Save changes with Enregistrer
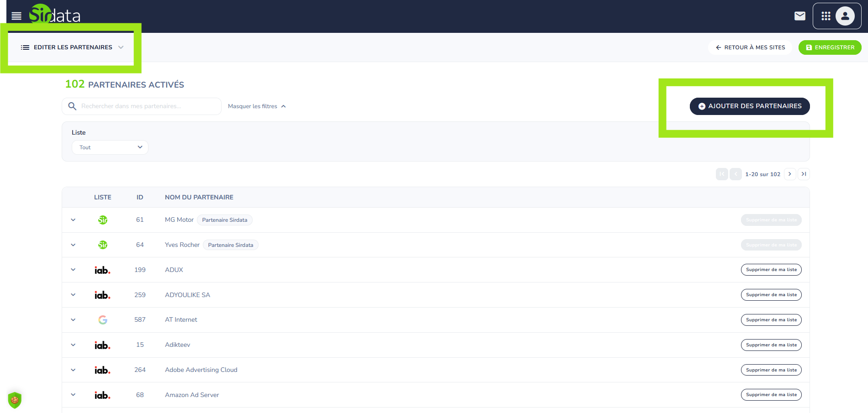The image size is (868, 413). [x=830, y=47]
